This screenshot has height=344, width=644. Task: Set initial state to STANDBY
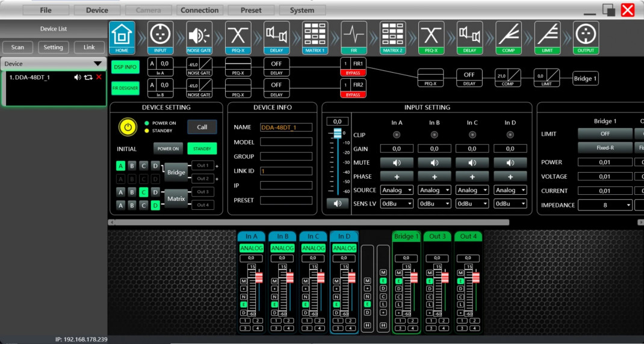click(x=202, y=149)
